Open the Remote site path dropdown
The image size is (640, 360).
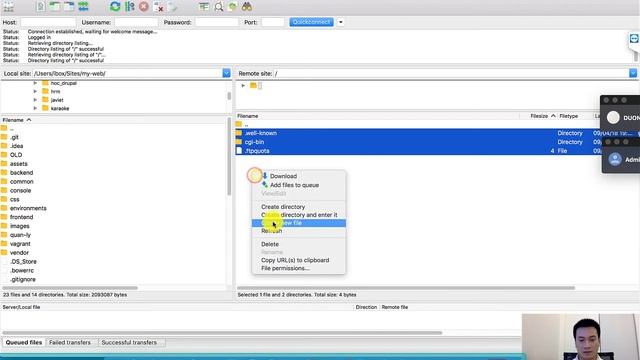tap(633, 73)
